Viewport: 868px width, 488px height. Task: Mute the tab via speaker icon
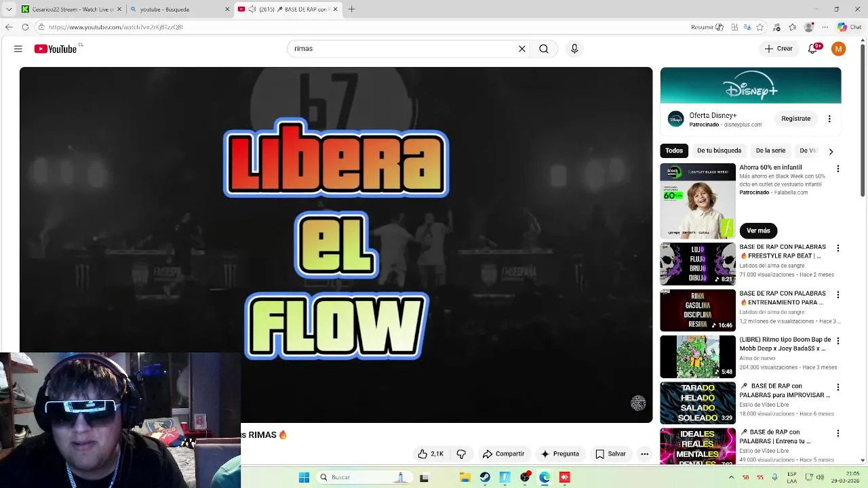coord(252,9)
